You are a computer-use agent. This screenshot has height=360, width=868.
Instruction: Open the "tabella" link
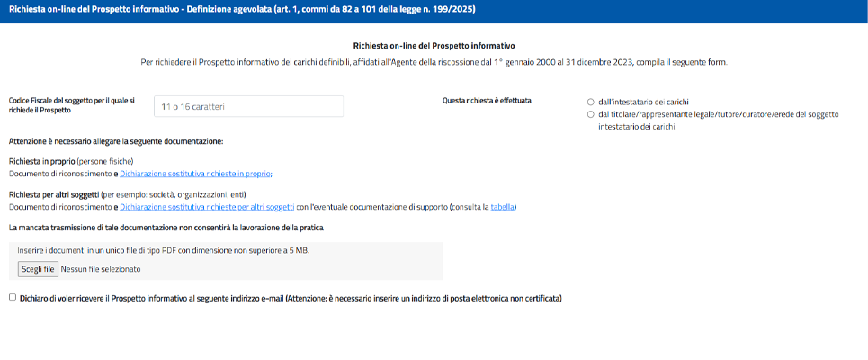[x=503, y=207]
